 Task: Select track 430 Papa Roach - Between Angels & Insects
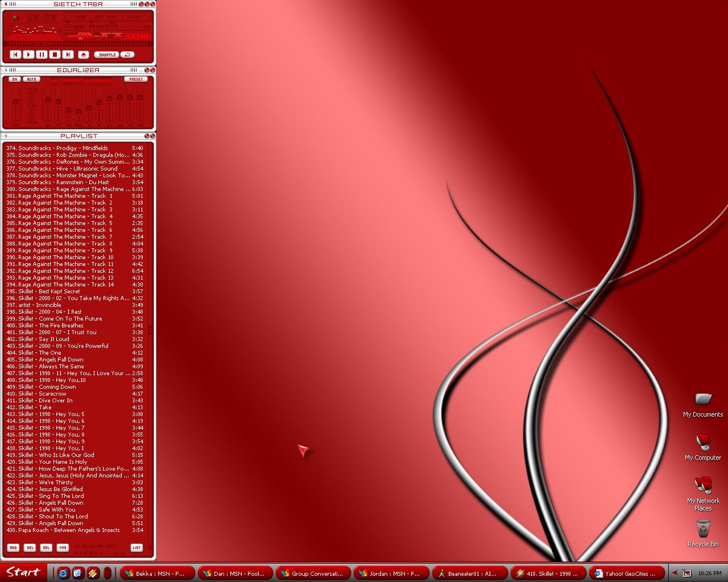coord(75,530)
